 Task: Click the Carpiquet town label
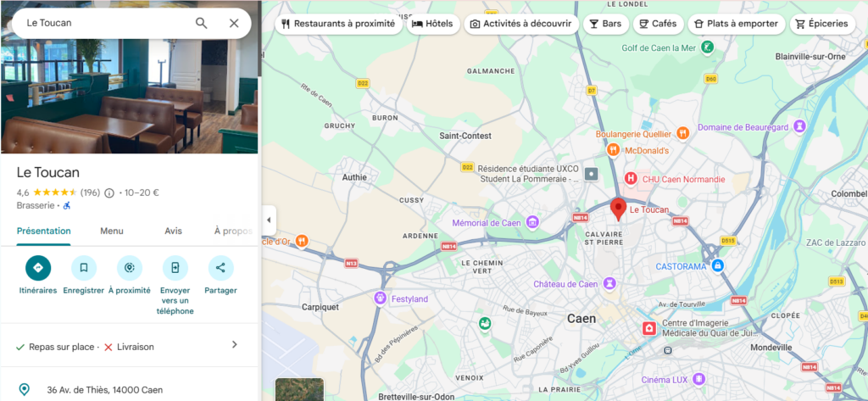point(320,307)
